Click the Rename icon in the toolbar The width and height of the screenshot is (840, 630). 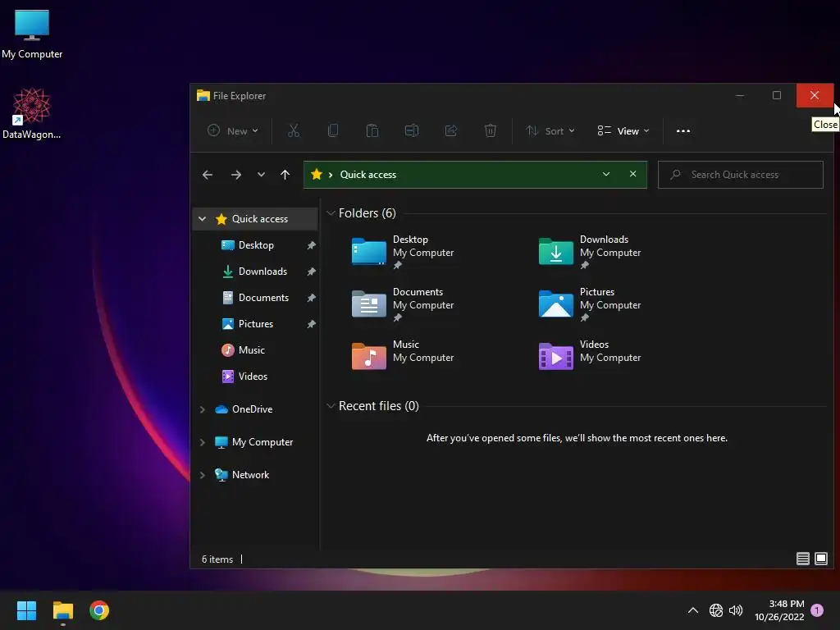pyautogui.click(x=412, y=130)
